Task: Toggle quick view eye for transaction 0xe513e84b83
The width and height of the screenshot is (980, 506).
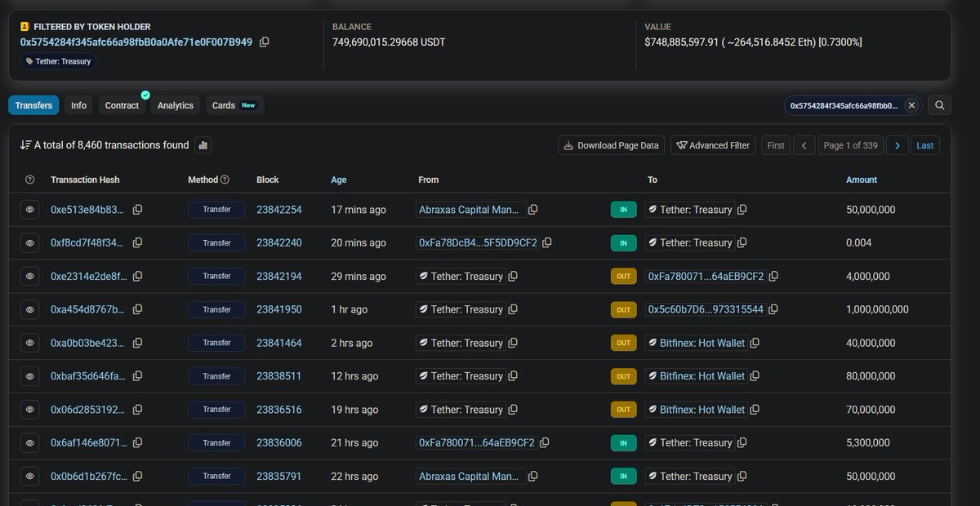Action: (x=30, y=210)
